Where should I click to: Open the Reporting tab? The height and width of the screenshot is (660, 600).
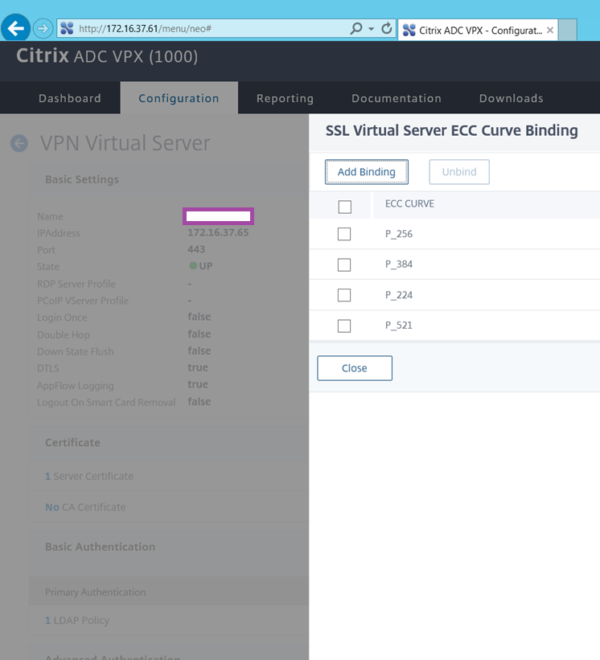(285, 98)
